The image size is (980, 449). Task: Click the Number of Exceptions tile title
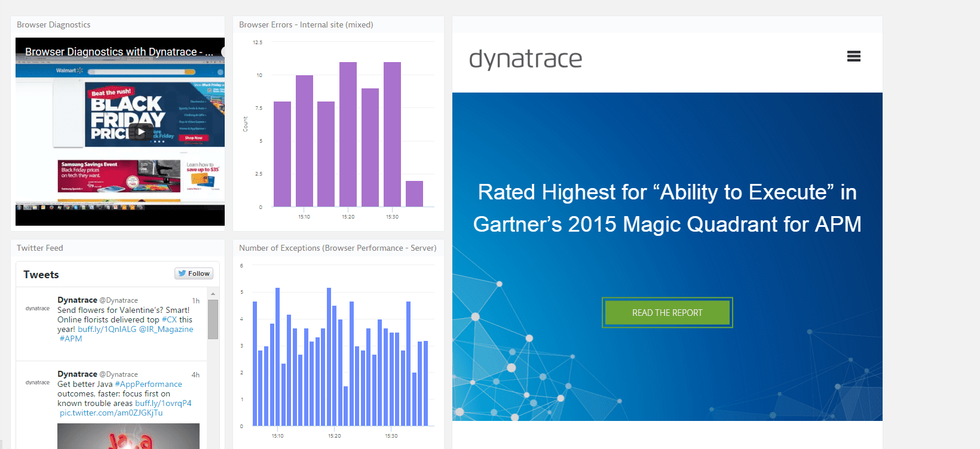(338, 248)
